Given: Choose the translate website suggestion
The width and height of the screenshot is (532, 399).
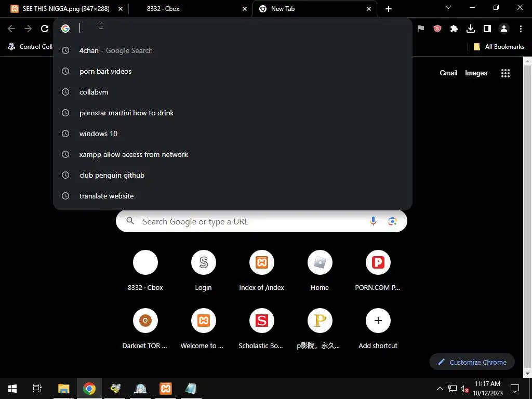Looking at the screenshot, I should pos(233,196).
